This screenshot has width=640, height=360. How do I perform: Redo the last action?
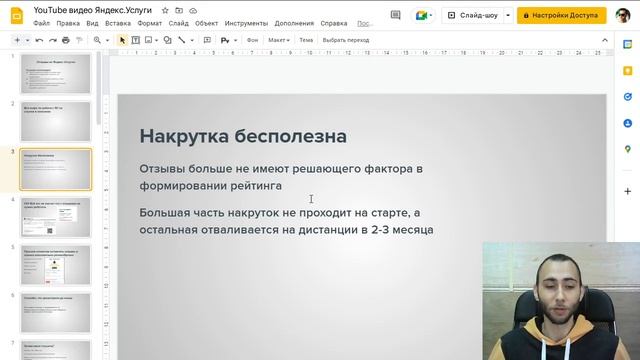coord(53,40)
